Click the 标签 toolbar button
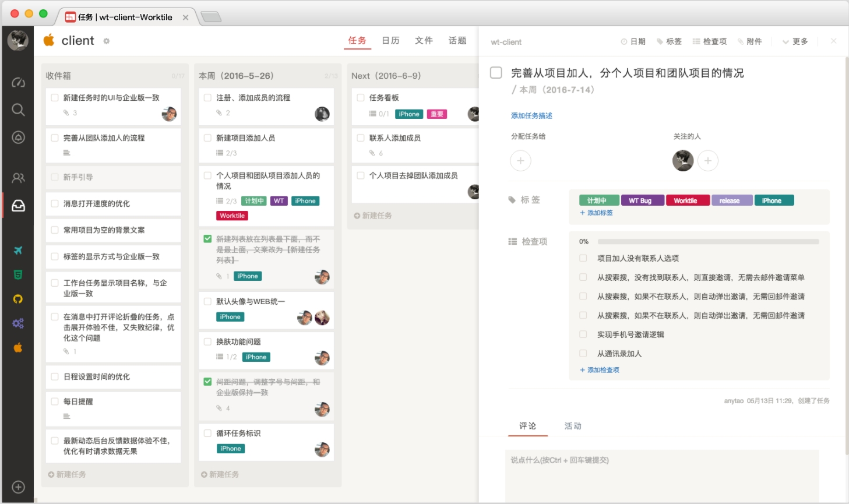Viewport: 849px width, 504px height. tap(669, 41)
